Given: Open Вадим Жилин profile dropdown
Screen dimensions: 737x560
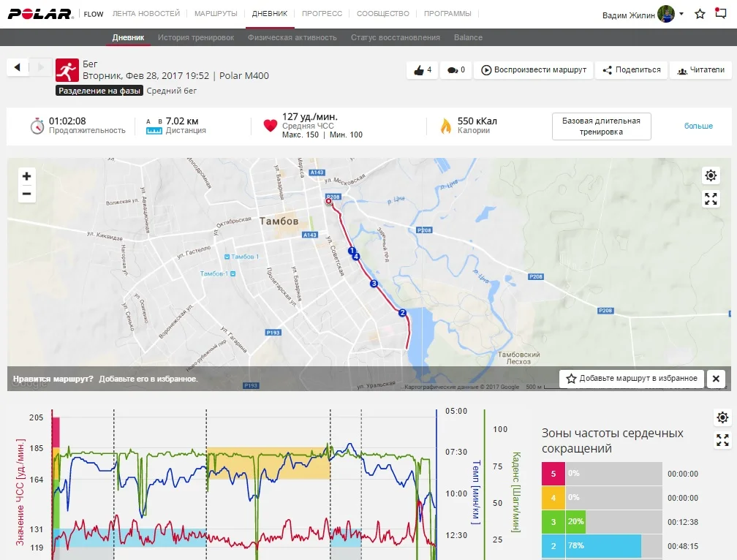Looking at the screenshot, I should click(x=681, y=14).
